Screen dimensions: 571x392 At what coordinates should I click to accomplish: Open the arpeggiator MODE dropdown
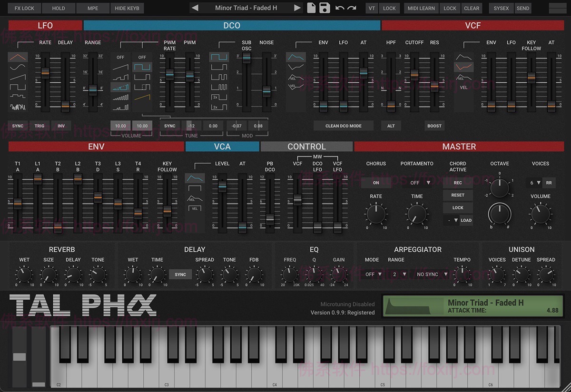pyautogui.click(x=373, y=274)
